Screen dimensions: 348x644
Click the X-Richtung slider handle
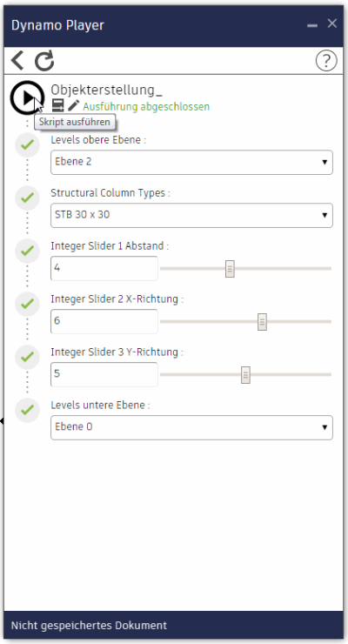click(262, 322)
